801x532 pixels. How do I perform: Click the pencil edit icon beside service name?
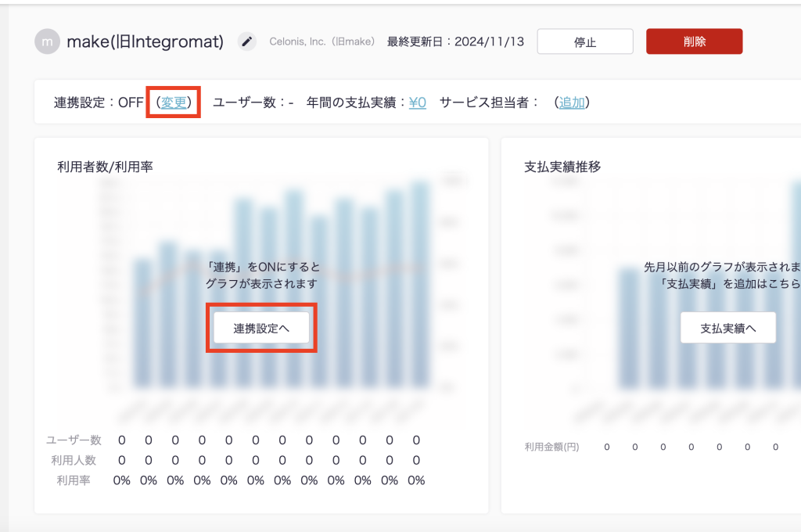coord(247,41)
